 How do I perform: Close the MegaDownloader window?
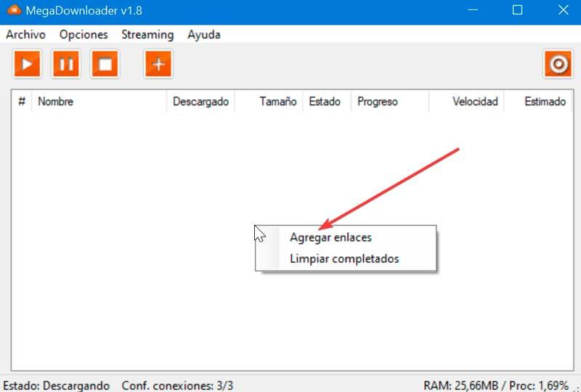click(x=564, y=10)
